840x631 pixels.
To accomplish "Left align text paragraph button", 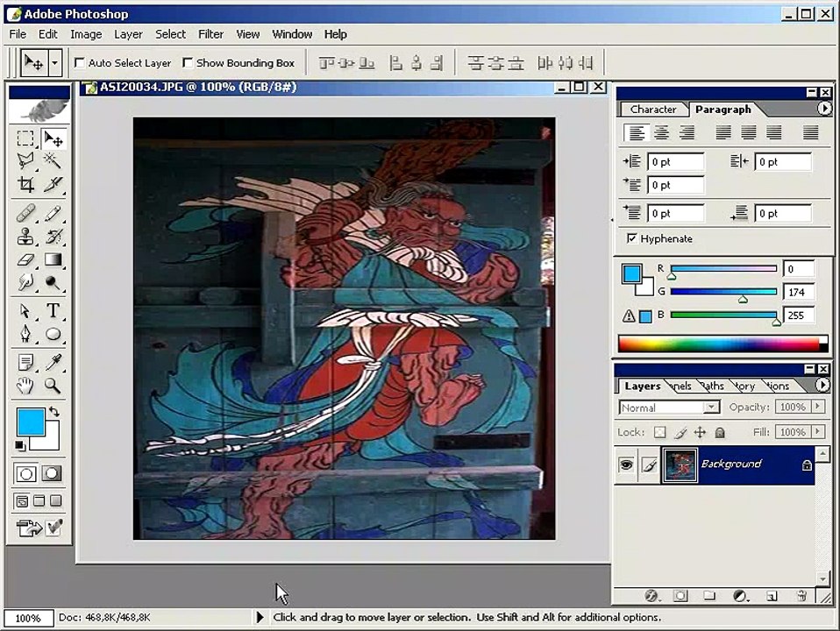I will [x=636, y=132].
